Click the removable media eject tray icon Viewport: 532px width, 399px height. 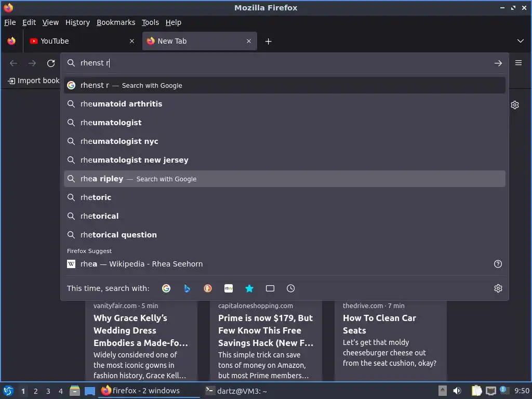(x=443, y=391)
